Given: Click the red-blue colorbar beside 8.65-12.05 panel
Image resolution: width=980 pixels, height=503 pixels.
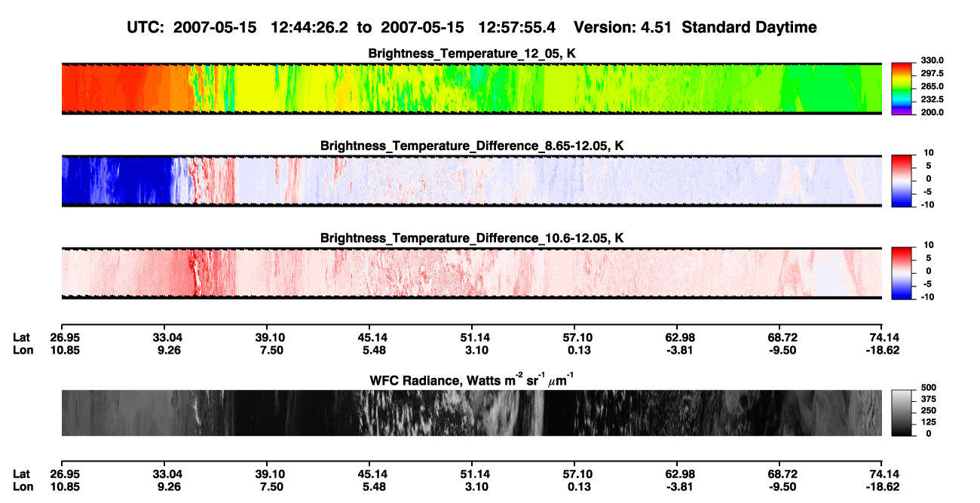Looking at the screenshot, I should [x=902, y=181].
